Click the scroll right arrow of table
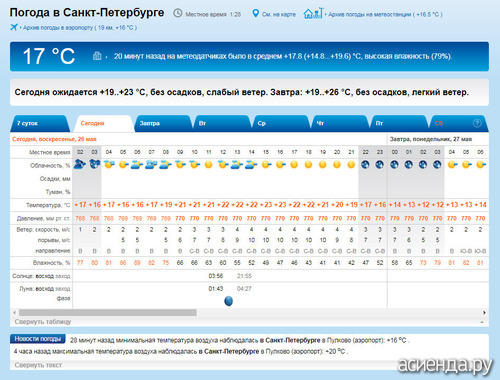The width and height of the screenshot is (500, 380). [484, 312]
